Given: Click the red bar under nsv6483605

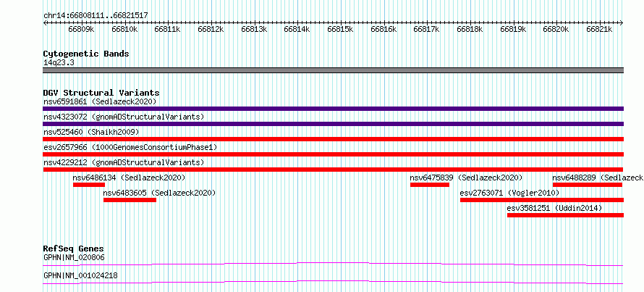Looking at the screenshot, I should [130, 200].
